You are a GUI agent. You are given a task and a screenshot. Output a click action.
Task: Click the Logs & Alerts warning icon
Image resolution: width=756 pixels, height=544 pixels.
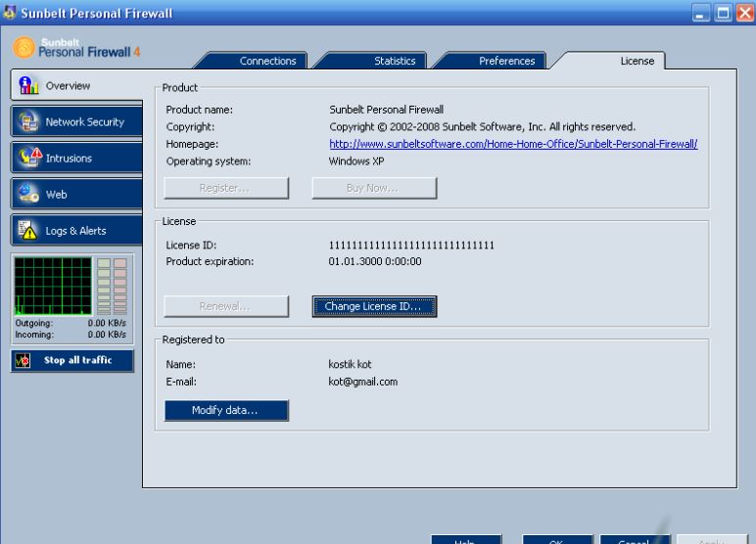tap(27, 230)
